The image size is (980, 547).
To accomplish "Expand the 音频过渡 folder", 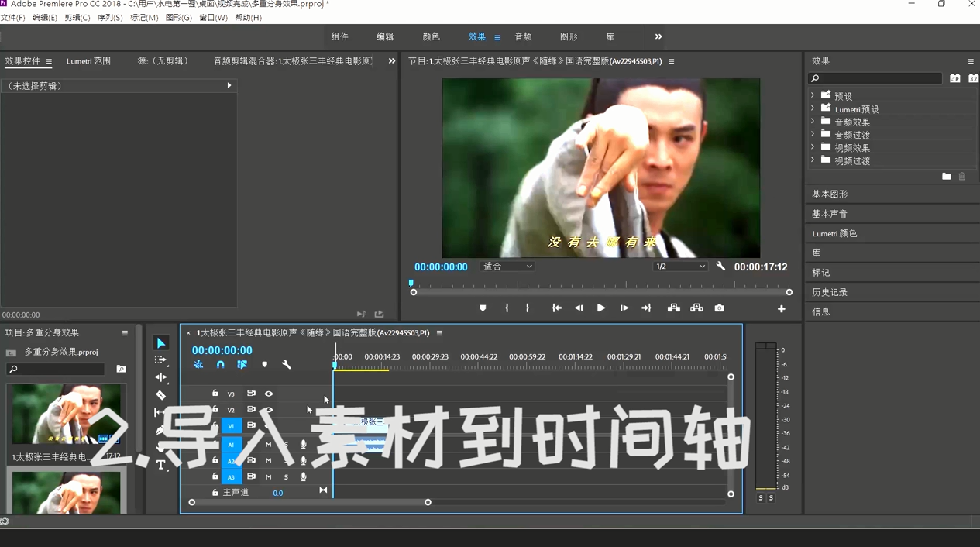I will (x=813, y=135).
